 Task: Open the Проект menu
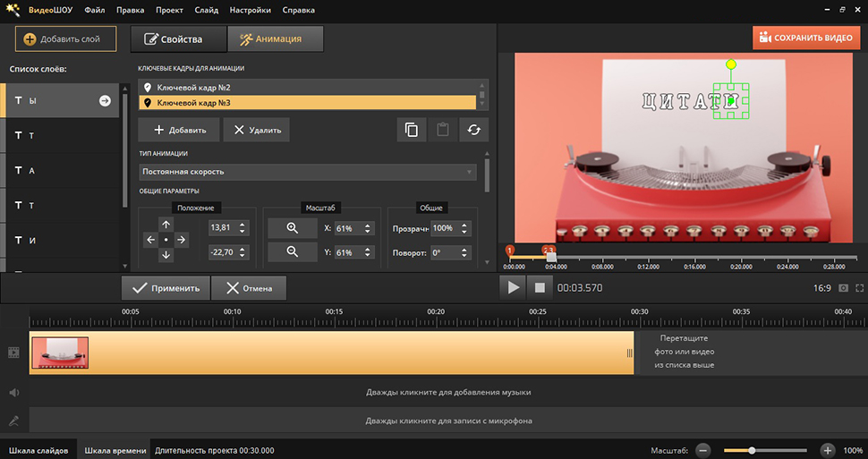pyautogui.click(x=169, y=10)
